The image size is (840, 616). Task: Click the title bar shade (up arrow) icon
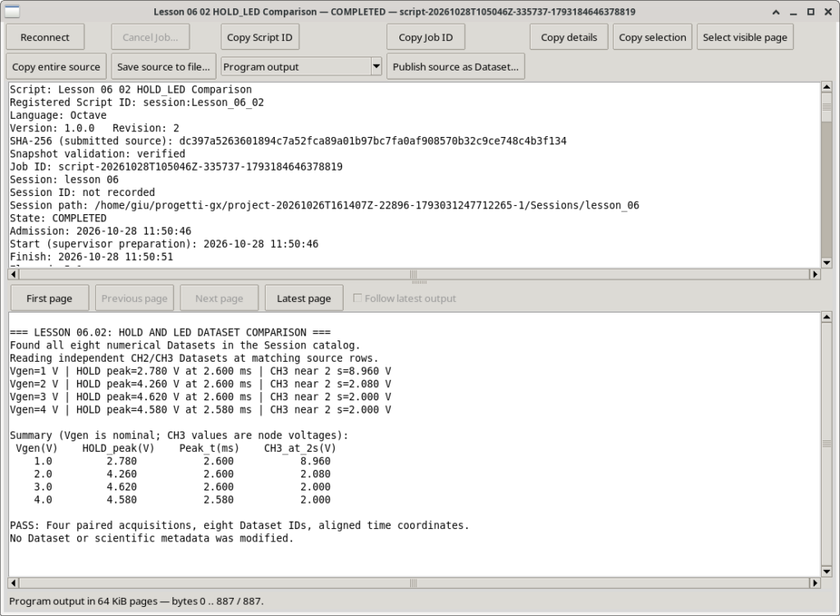pos(776,11)
